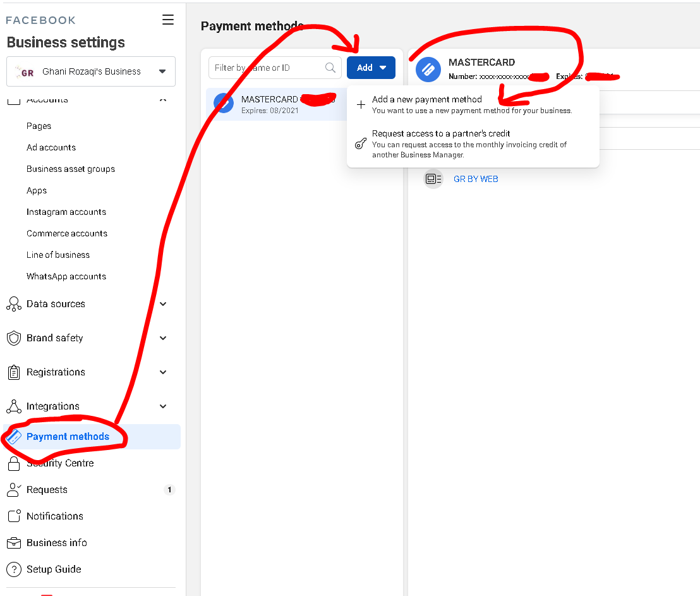The width and height of the screenshot is (700, 596).
Task: Open Pages in sidebar
Action: (39, 126)
